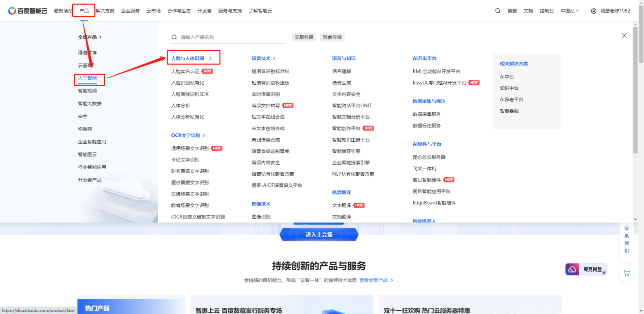The height and width of the screenshot is (314, 644).
Task: Open 服务与支持 menu item
Action: (x=230, y=11)
